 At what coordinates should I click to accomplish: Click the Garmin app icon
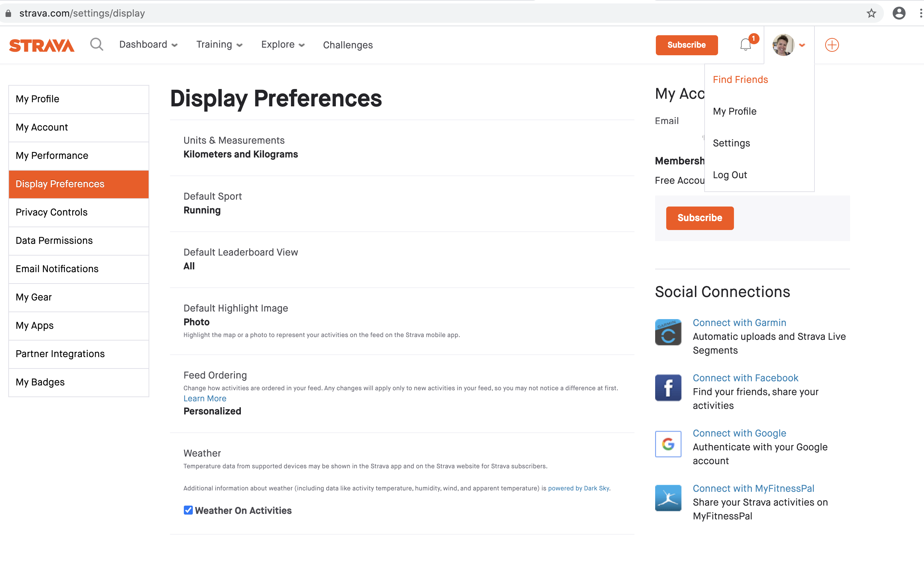[668, 332]
